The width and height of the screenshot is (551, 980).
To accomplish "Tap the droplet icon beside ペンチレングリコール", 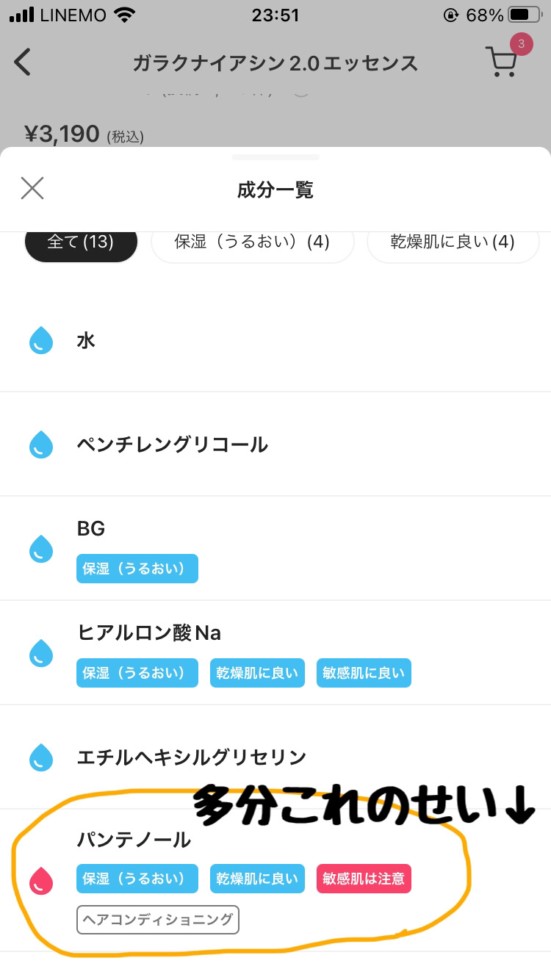I will [41, 445].
